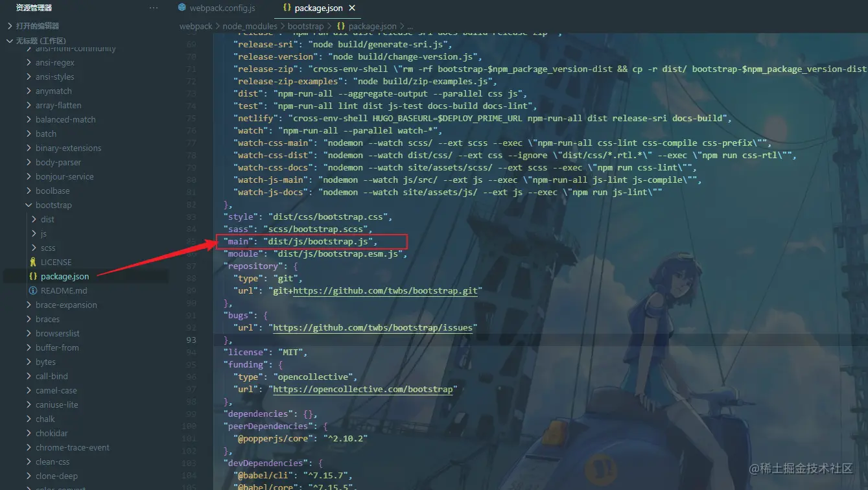Image resolution: width=868 pixels, height=490 pixels.
Task: Expand the dist folder under bootstrap
Action: pos(47,220)
